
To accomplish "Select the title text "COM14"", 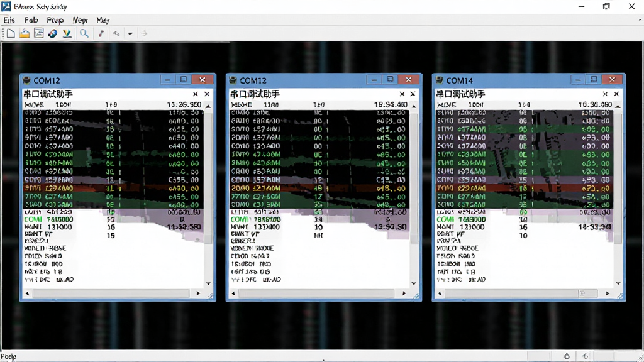I will [x=460, y=80].
